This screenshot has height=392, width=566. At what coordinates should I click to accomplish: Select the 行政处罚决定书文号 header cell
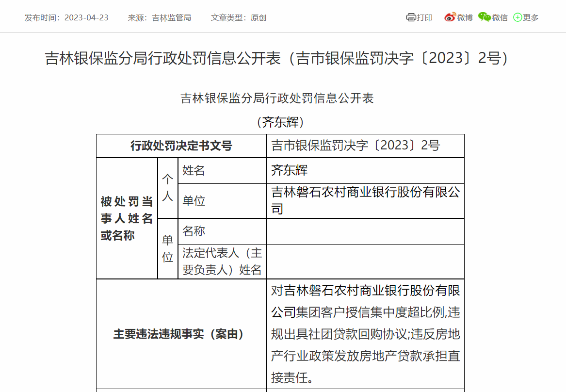[181, 146]
